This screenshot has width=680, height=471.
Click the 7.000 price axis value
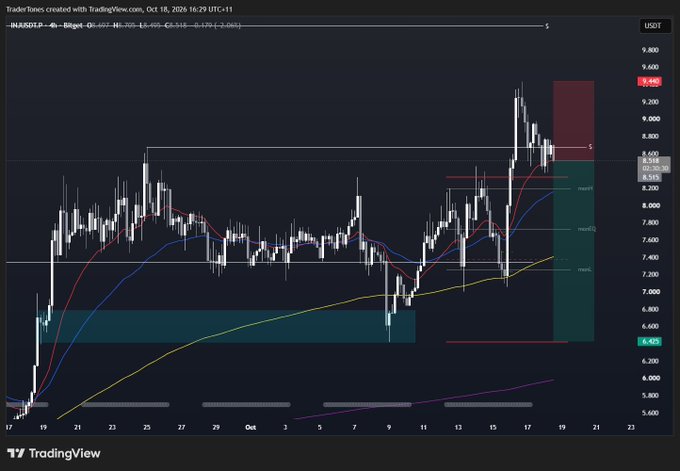[x=650, y=291]
